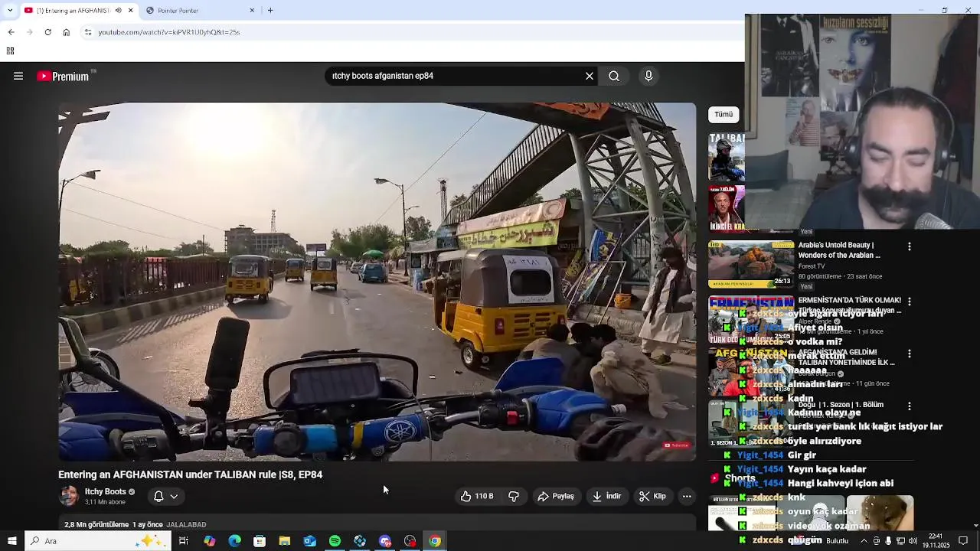This screenshot has width=980, height=551.
Task: Start voice search with microphone icon
Action: (x=648, y=76)
